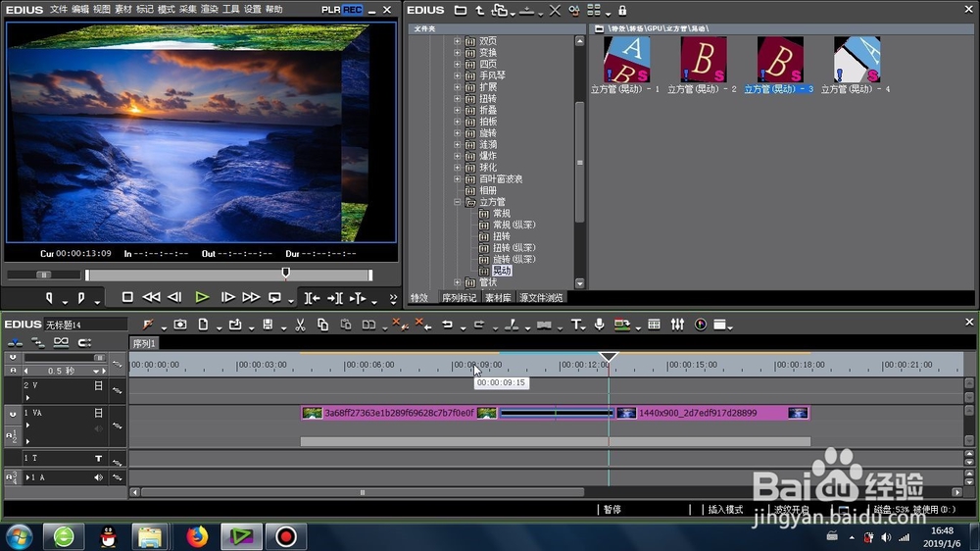Toggle loop playback button
Viewport: 980px width, 551px height.
(274, 298)
